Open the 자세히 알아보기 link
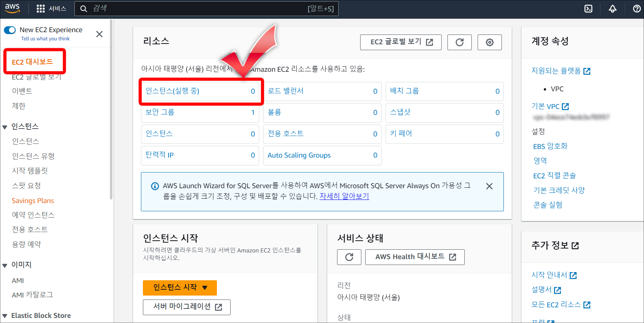The height and width of the screenshot is (323, 644). click(344, 196)
